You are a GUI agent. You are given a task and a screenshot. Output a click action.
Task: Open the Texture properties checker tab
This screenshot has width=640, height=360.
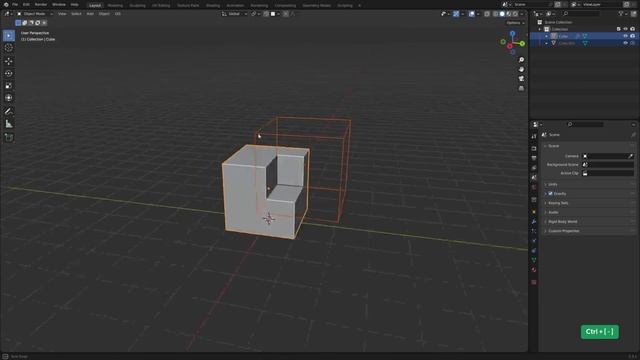click(x=534, y=282)
